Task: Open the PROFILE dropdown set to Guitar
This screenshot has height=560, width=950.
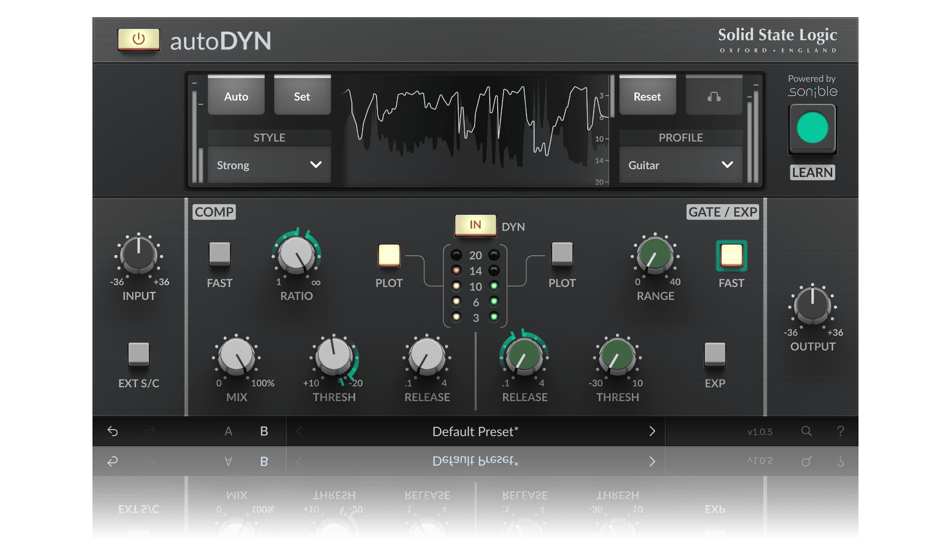Action: click(680, 165)
